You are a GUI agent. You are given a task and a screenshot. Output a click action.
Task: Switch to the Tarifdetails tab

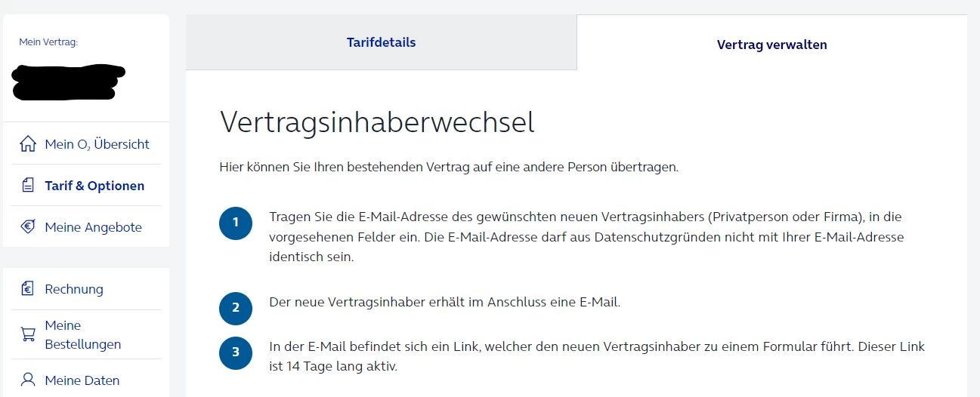(381, 42)
